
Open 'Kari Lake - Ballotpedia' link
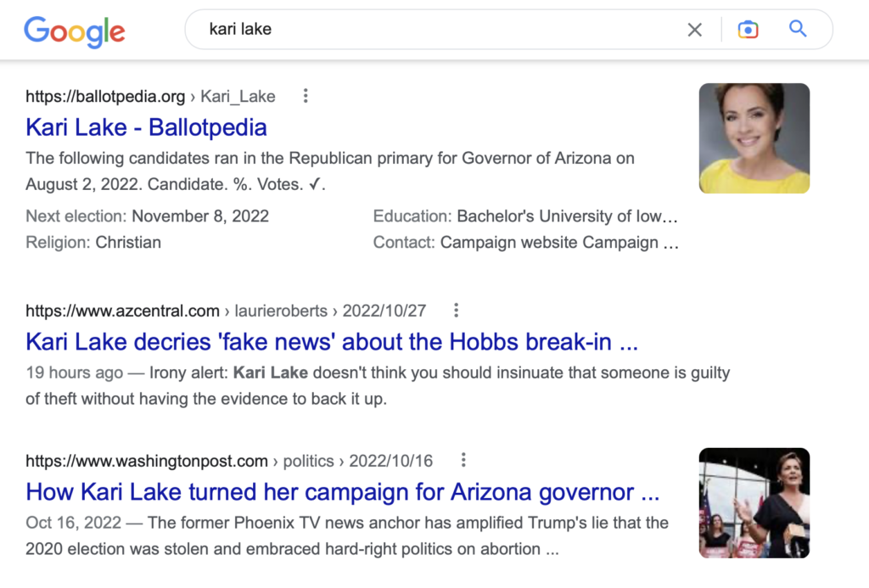146,127
